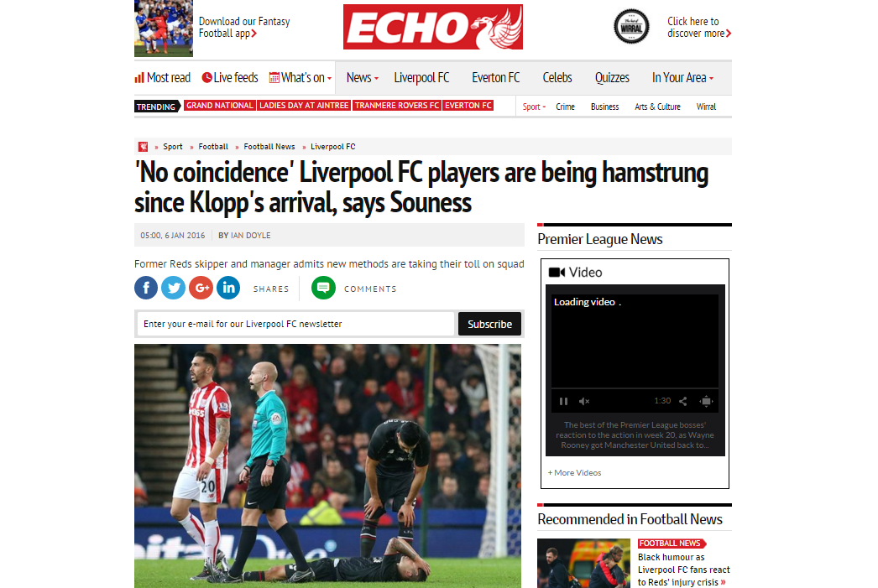The width and height of the screenshot is (878, 588).
Task: Open the Liverpool FC menu item
Action: (421, 78)
